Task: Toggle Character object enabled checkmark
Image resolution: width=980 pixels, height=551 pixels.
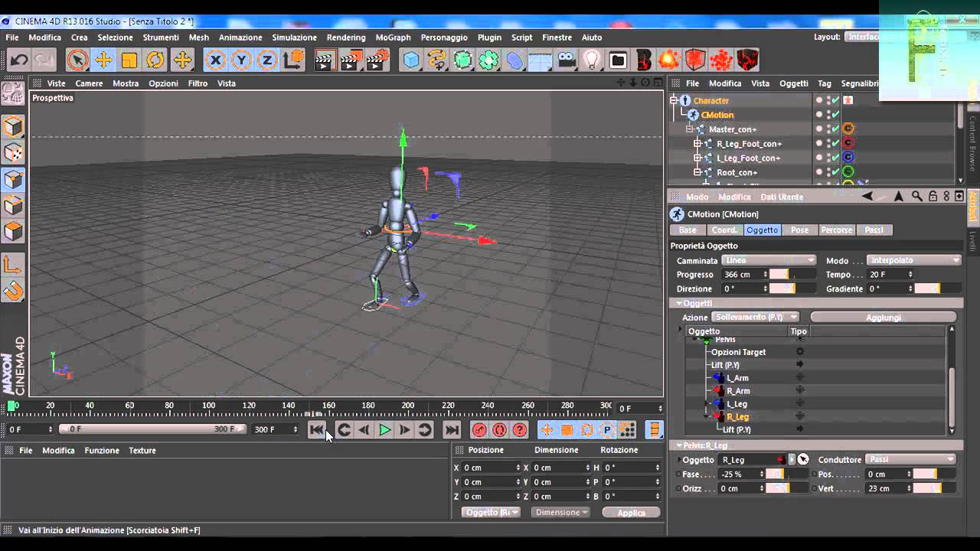Action: [x=835, y=100]
